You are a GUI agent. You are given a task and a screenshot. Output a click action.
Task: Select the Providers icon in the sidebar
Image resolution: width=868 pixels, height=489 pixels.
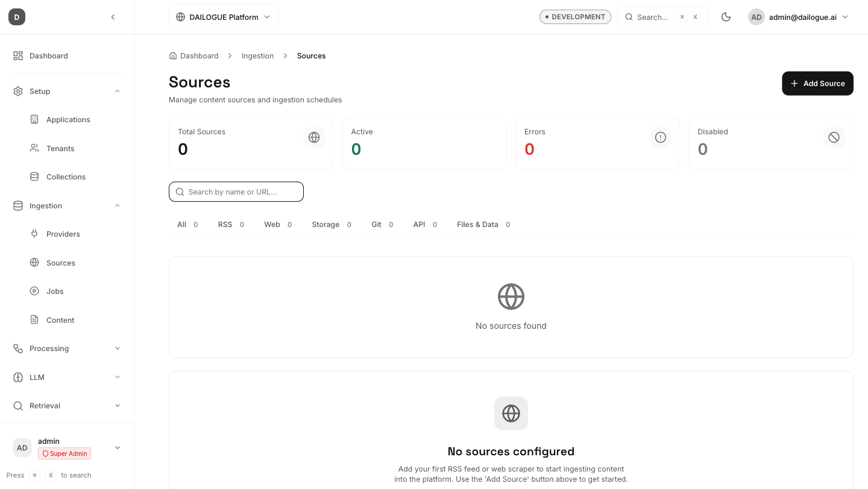tap(34, 234)
